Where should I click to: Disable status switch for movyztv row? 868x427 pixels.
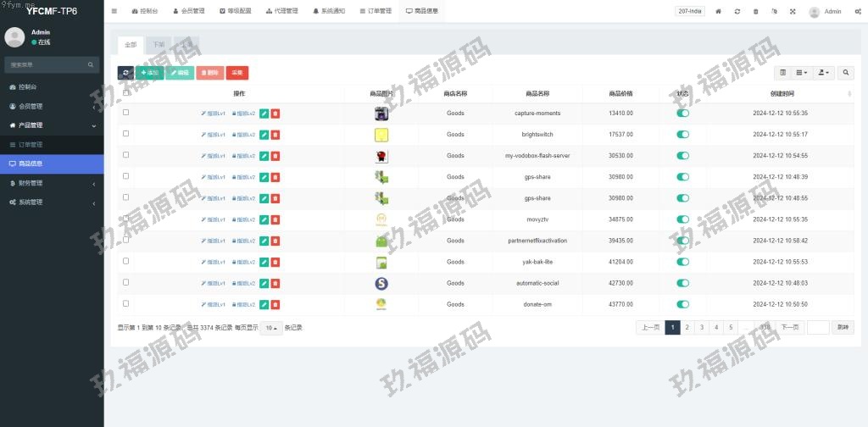pyautogui.click(x=683, y=219)
